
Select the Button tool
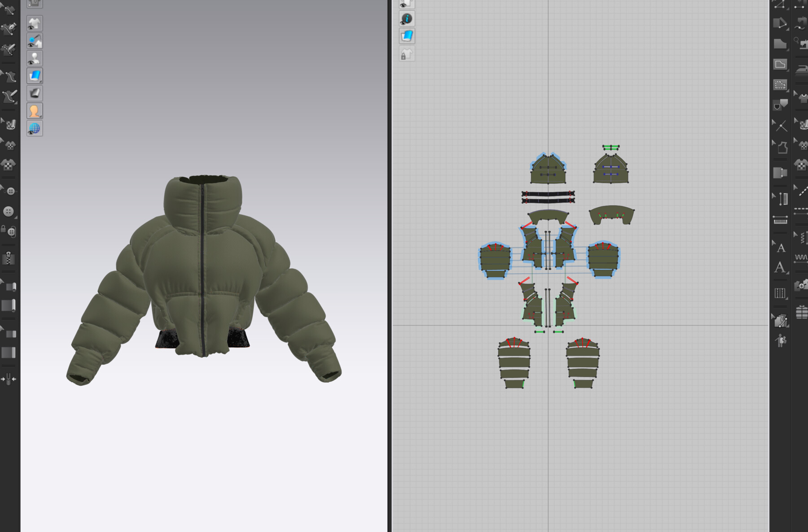[9, 211]
